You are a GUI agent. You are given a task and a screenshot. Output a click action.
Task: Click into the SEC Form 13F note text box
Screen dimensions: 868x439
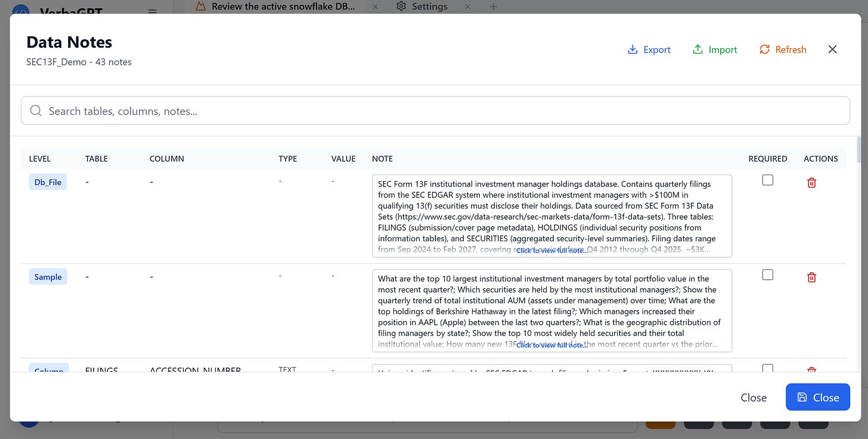point(552,216)
